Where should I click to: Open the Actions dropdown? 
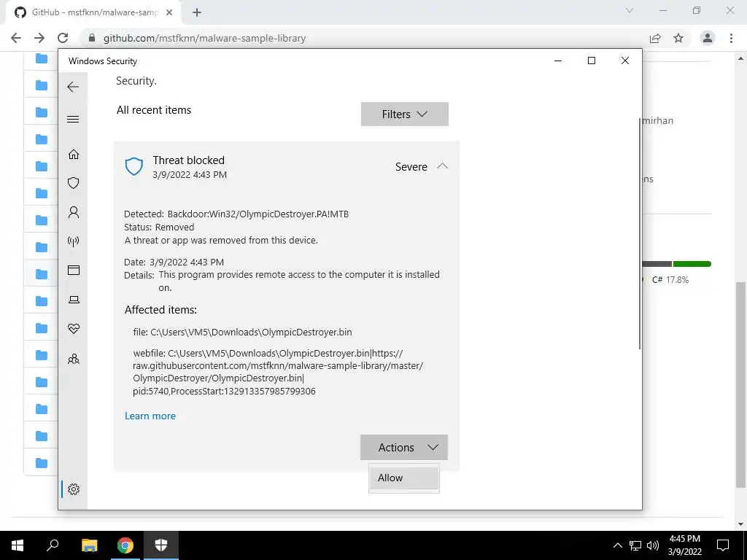tap(404, 448)
